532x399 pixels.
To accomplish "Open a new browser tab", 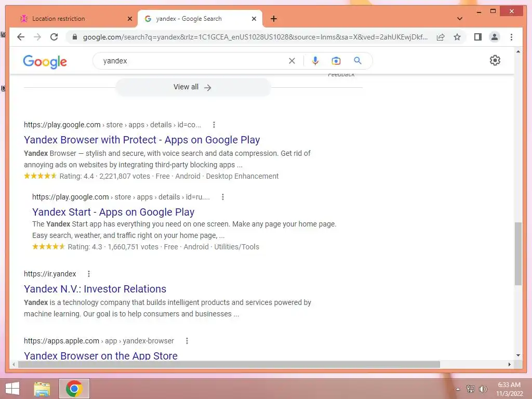I will point(274,19).
